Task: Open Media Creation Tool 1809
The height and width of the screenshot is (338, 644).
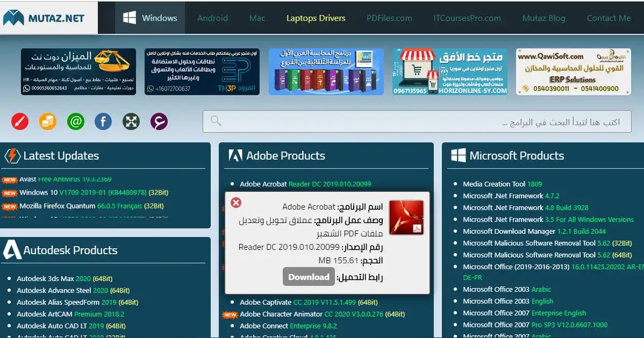Action: click(x=502, y=184)
